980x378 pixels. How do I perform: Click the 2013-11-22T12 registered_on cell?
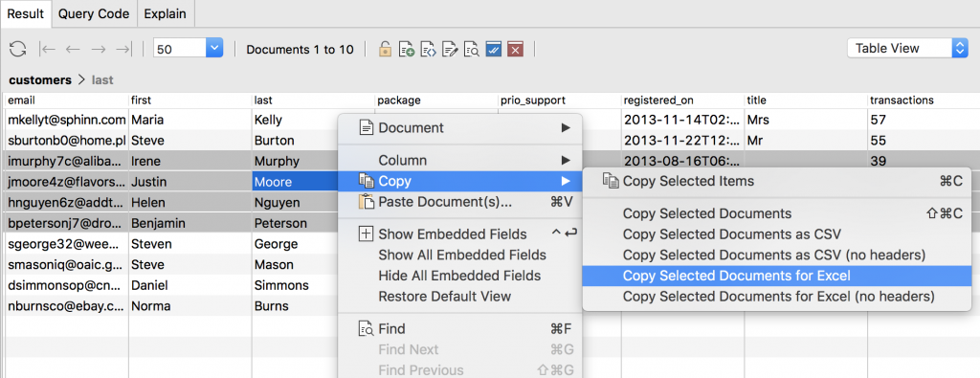point(682,140)
